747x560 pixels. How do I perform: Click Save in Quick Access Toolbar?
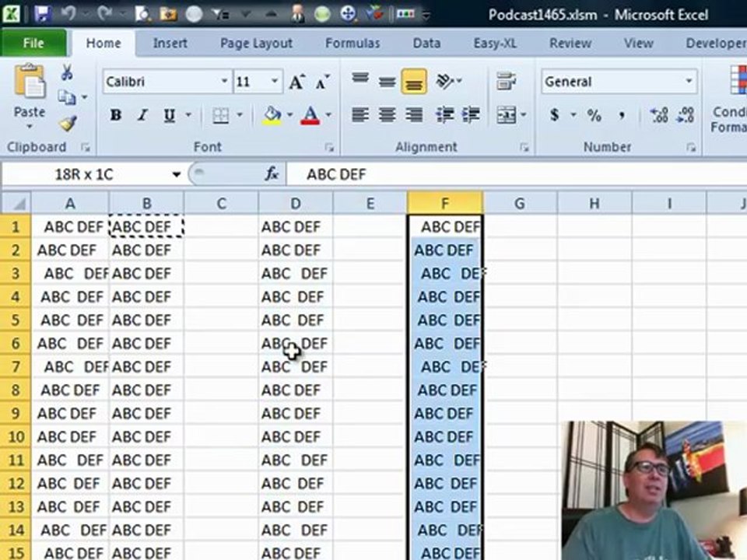[43, 13]
